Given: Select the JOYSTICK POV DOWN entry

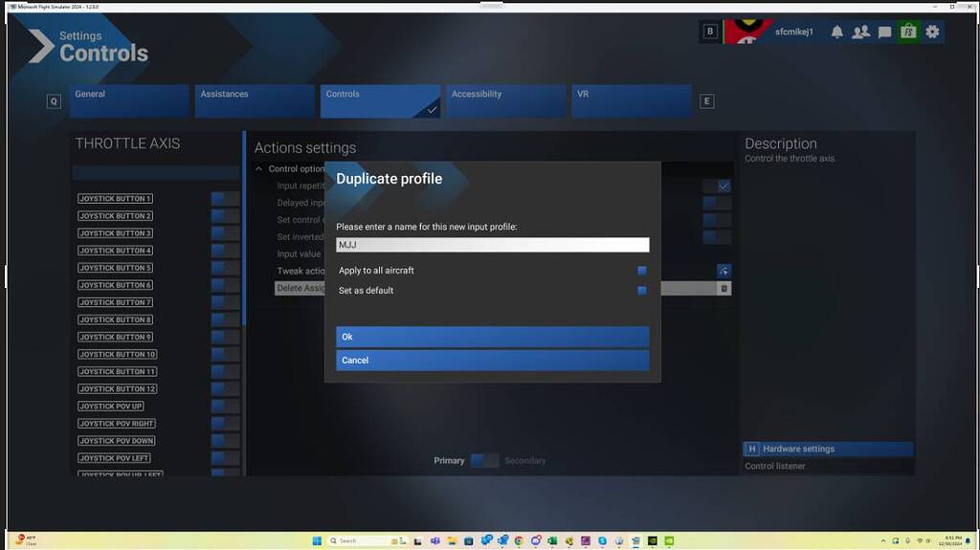Looking at the screenshot, I should pyautogui.click(x=116, y=441).
